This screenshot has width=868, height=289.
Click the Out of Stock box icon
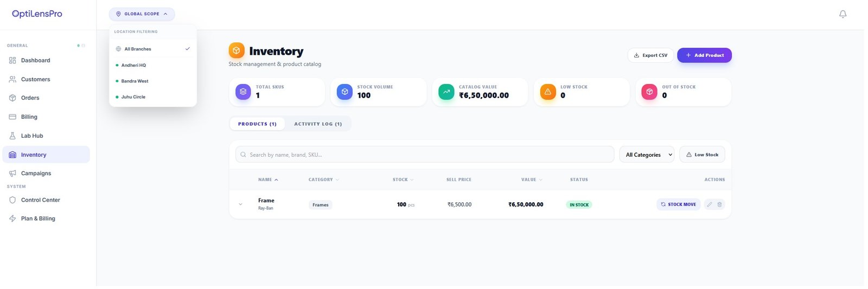(x=649, y=92)
